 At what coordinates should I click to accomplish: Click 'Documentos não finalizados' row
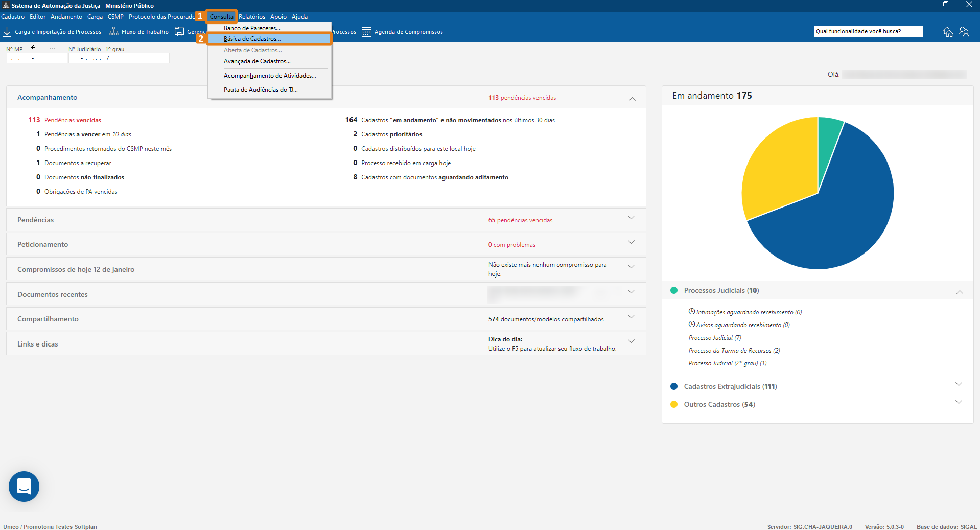80,177
